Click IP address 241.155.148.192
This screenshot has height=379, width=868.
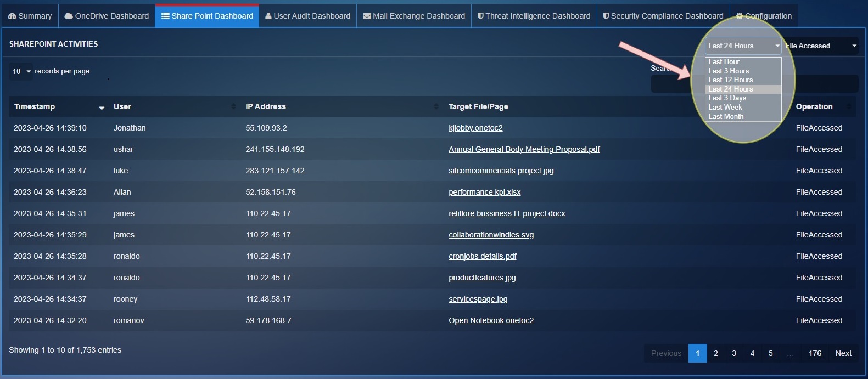tap(275, 149)
